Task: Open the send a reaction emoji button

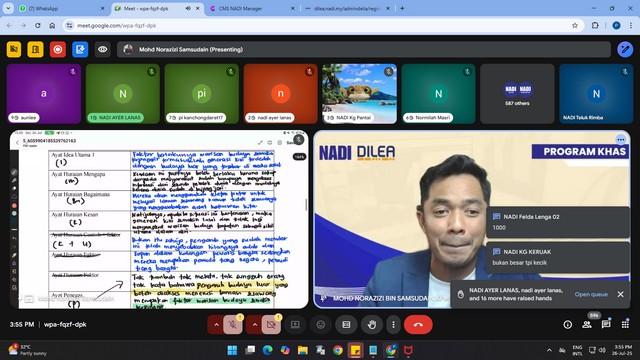Action: point(321,325)
